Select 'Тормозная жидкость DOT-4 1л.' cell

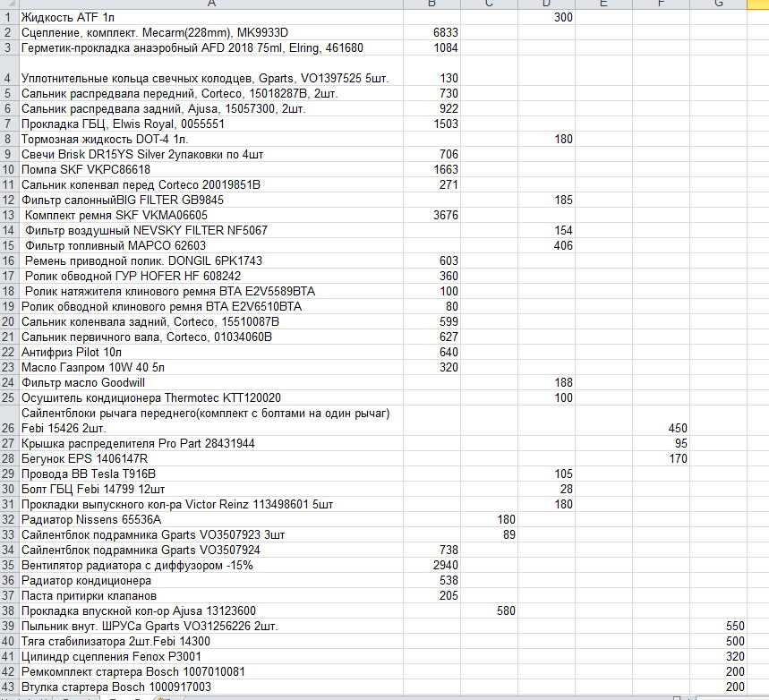pos(211,139)
